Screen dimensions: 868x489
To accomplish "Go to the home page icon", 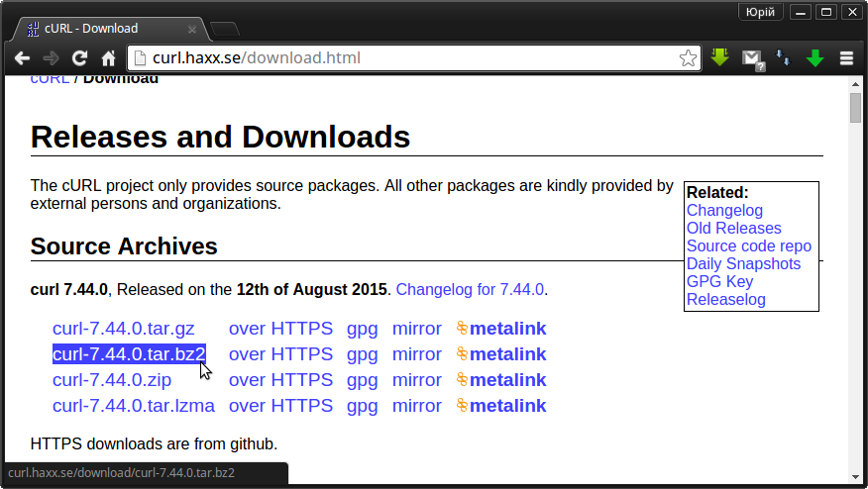I will pyautogui.click(x=109, y=58).
